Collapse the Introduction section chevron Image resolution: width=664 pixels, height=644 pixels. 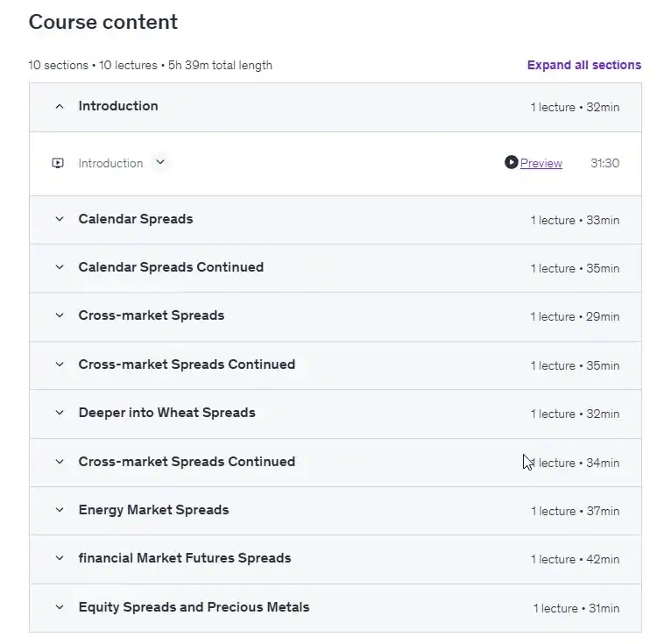(60, 106)
